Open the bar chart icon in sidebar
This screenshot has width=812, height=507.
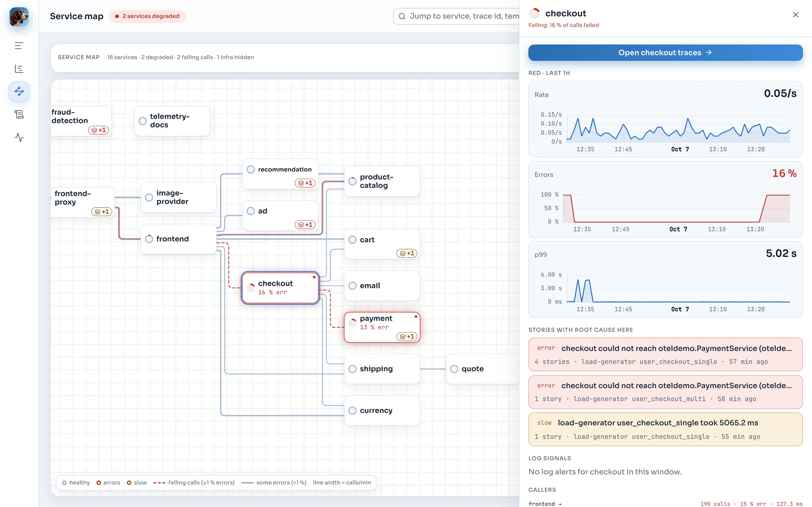(19, 69)
